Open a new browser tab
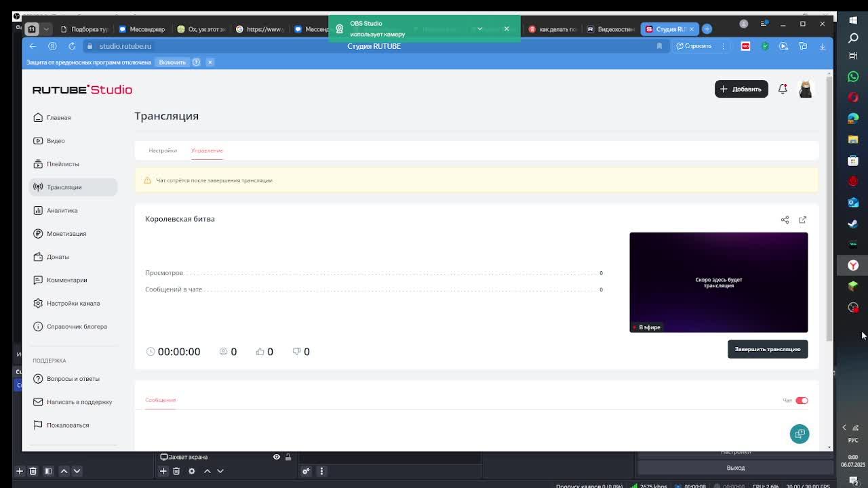Viewport: 868px width, 488px height. (x=707, y=29)
